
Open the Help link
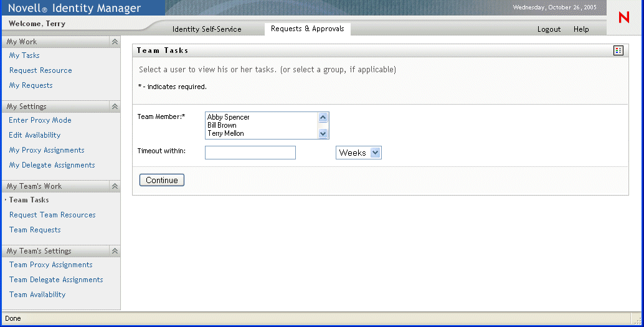coord(581,29)
